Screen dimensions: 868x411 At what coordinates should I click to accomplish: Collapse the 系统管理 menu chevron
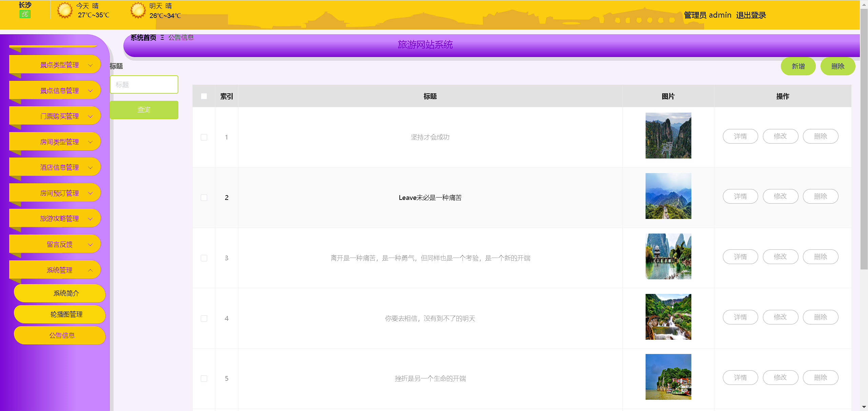tap(90, 270)
